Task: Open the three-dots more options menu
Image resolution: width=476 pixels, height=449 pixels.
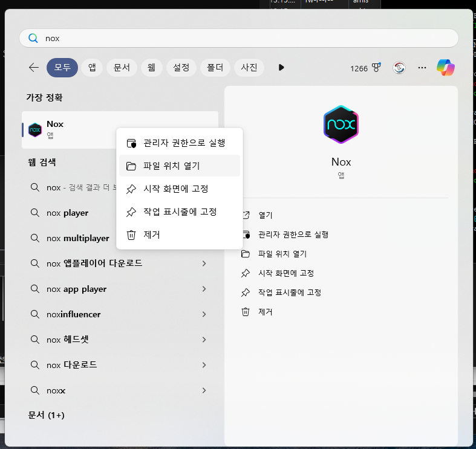Action: coord(422,68)
